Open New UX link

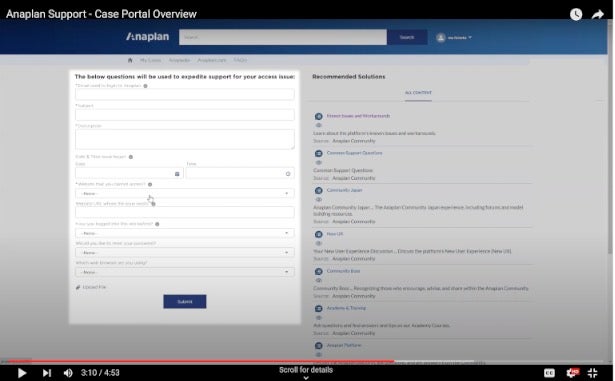pos(335,234)
